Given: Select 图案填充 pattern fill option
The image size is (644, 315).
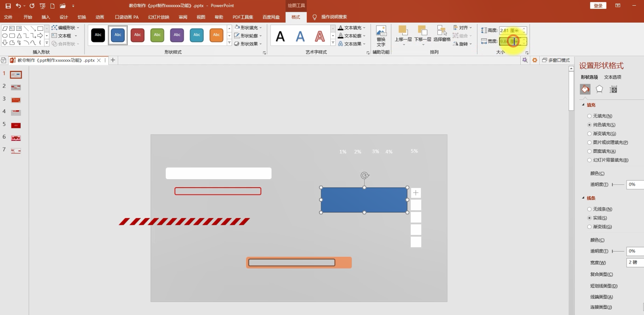Looking at the screenshot, I should click(602, 151).
